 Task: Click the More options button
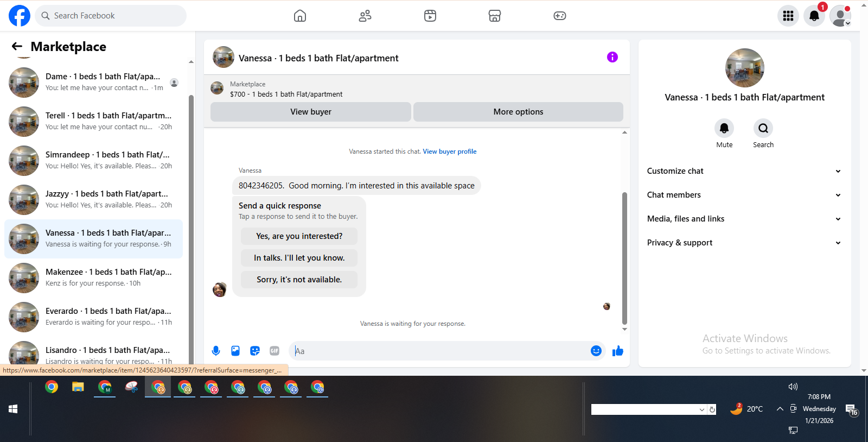tap(518, 112)
